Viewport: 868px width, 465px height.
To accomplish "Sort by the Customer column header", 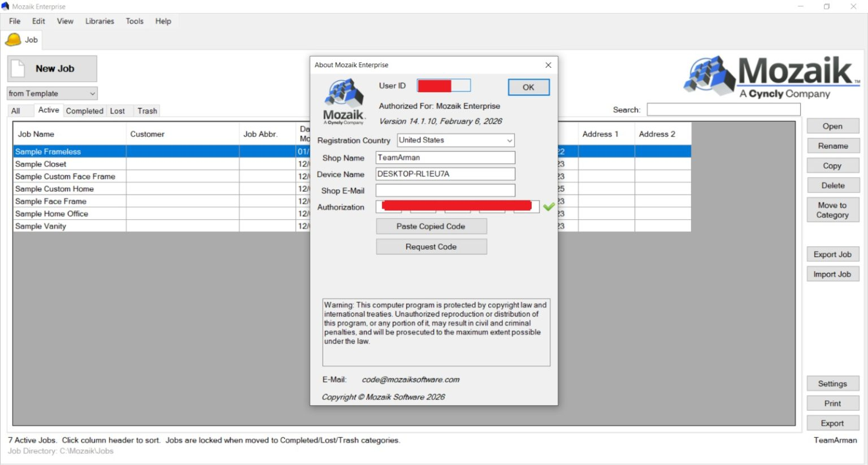I will (x=183, y=134).
